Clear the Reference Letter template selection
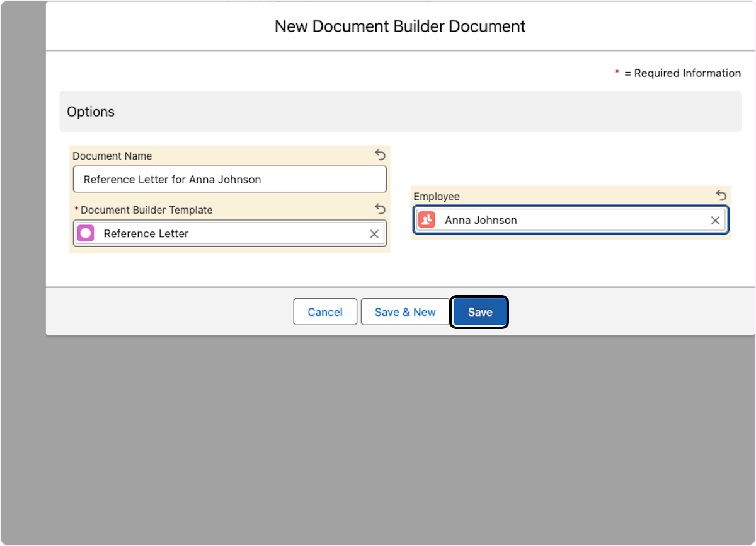Image resolution: width=756 pixels, height=546 pixels. point(374,234)
